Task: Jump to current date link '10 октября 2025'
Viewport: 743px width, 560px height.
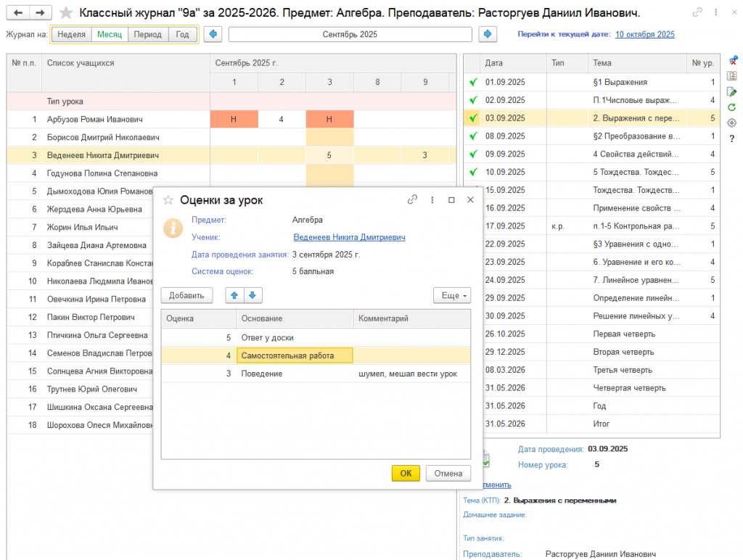Action: point(644,34)
